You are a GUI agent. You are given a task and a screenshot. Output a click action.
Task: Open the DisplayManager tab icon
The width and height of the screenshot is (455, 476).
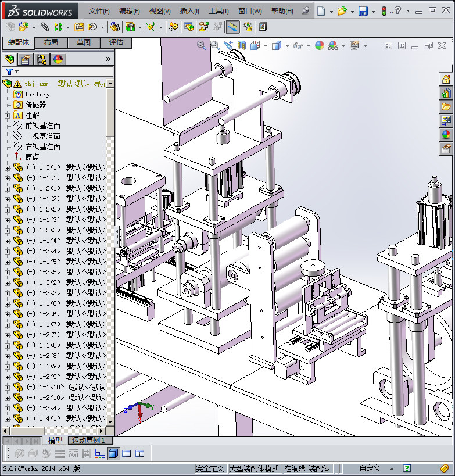click(58, 59)
